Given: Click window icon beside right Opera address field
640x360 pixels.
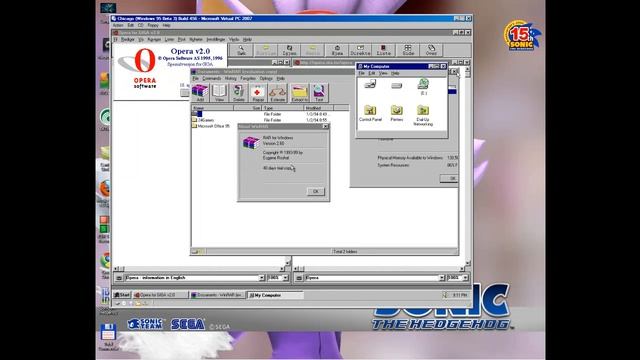Looking at the screenshot, I should (x=299, y=278).
